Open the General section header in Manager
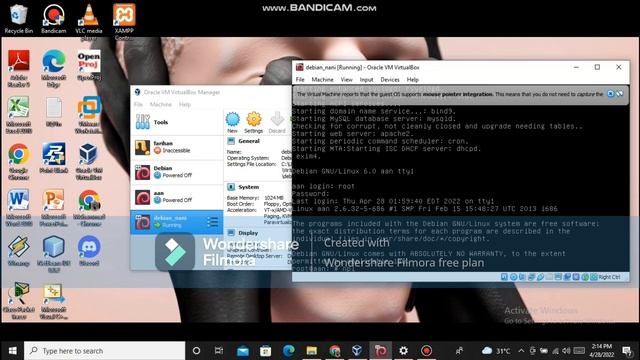 pyautogui.click(x=249, y=141)
